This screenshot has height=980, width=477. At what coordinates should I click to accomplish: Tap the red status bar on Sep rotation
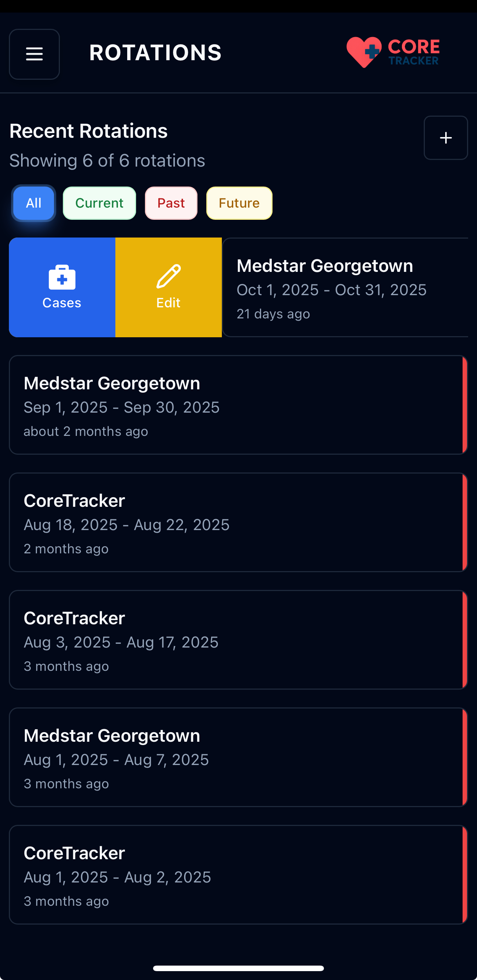pyautogui.click(x=464, y=405)
